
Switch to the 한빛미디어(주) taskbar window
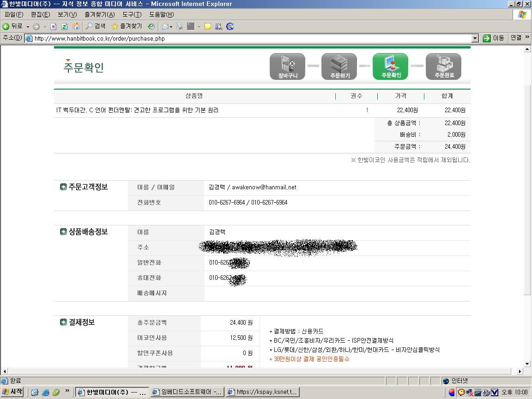(x=112, y=392)
